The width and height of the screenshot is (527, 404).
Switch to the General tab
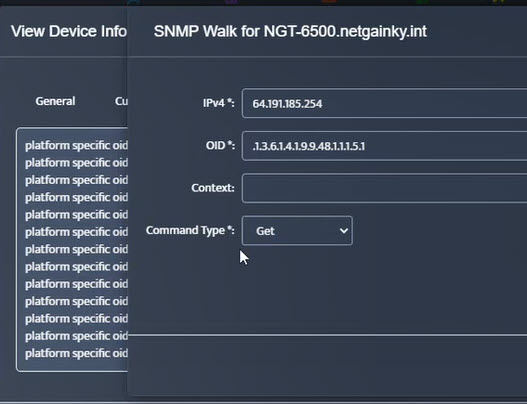click(55, 101)
